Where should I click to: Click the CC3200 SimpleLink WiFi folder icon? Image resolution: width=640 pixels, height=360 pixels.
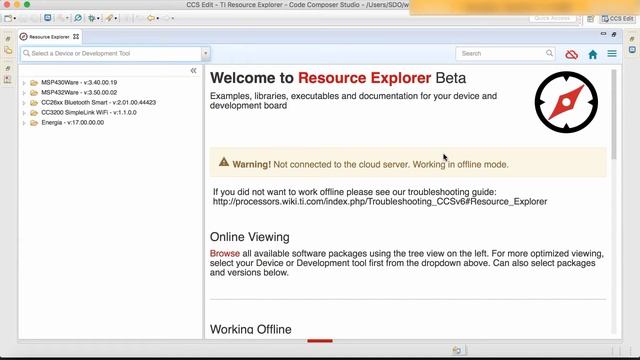click(x=34, y=113)
